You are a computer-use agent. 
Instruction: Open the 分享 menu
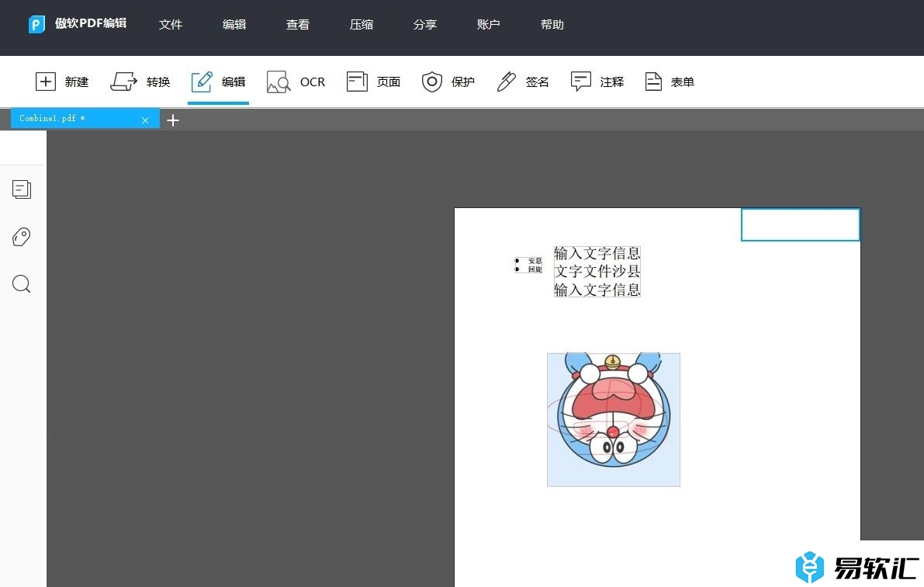(425, 25)
